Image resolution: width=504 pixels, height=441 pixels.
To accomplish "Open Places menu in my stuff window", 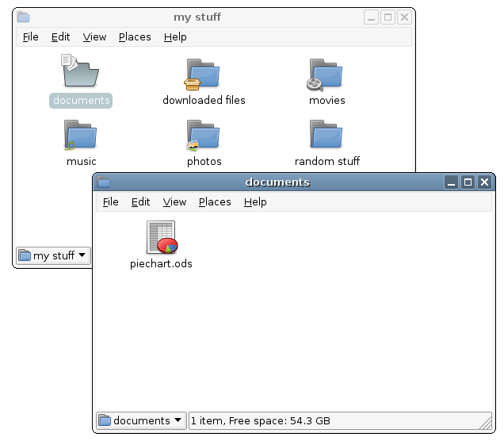I will 135,37.
